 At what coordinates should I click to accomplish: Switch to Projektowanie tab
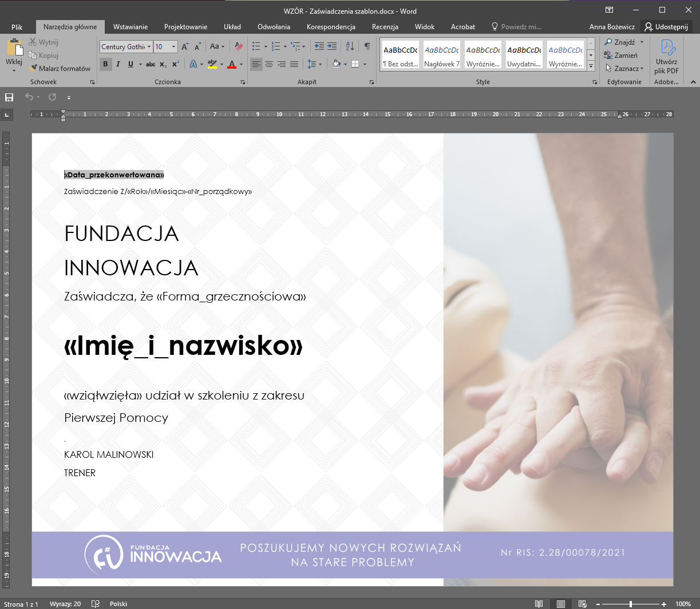pyautogui.click(x=185, y=27)
